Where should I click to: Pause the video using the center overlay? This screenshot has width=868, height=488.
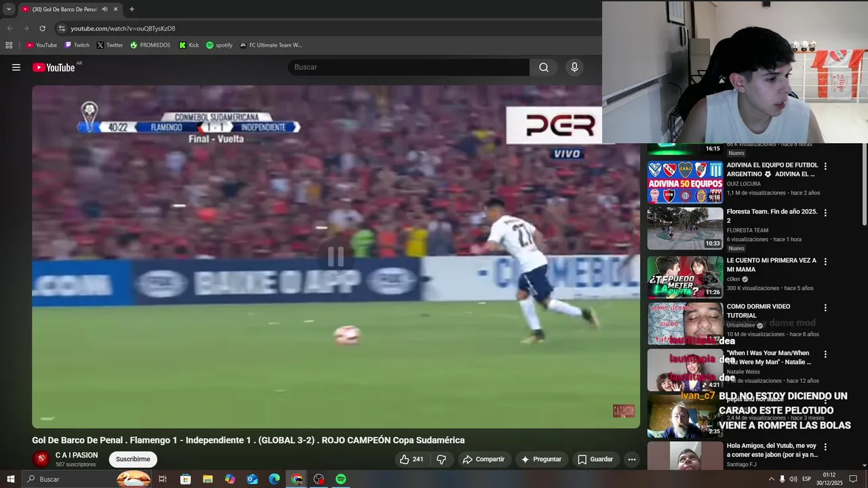tap(336, 256)
